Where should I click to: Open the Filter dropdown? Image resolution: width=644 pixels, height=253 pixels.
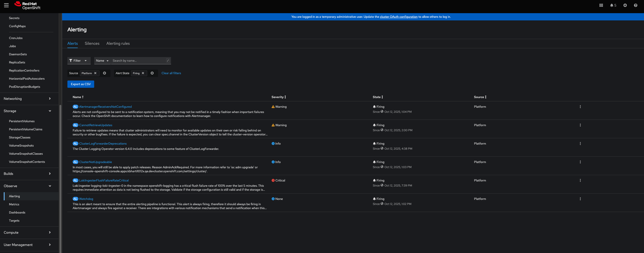(79, 61)
